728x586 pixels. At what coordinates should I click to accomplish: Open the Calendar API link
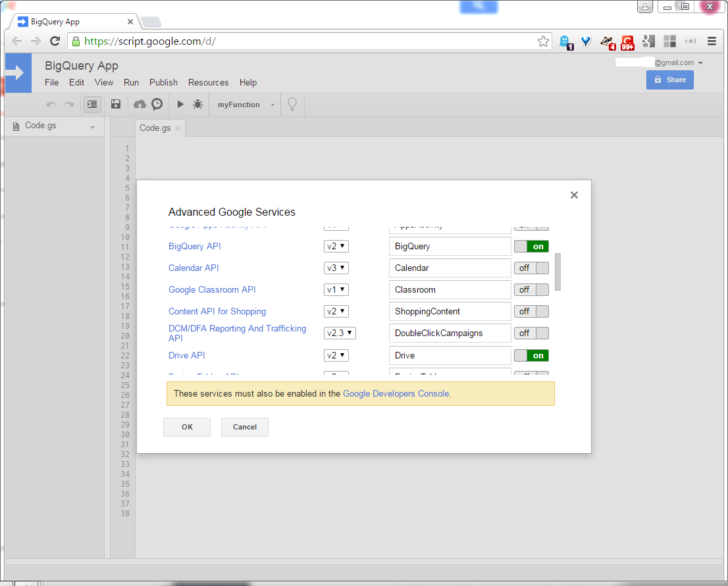click(x=194, y=268)
